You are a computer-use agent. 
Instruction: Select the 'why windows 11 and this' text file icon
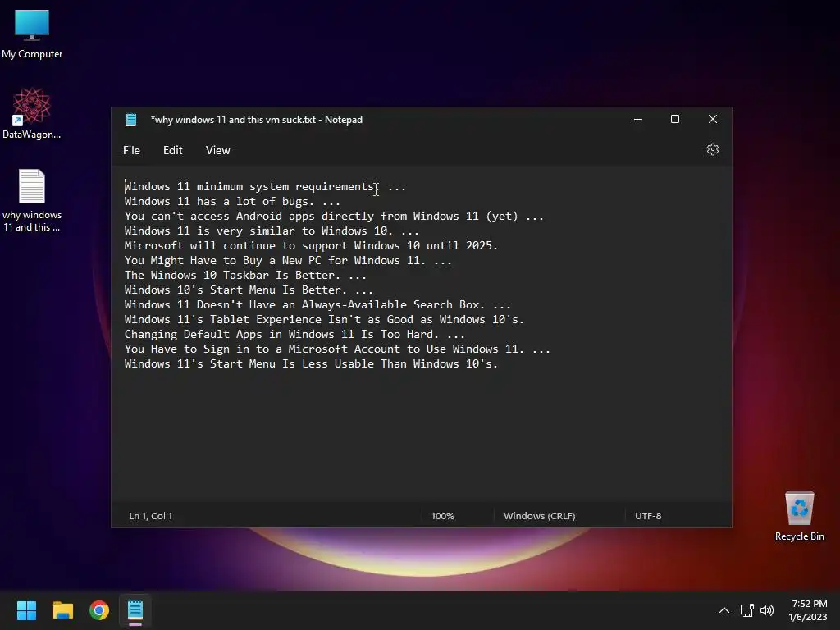point(32,200)
